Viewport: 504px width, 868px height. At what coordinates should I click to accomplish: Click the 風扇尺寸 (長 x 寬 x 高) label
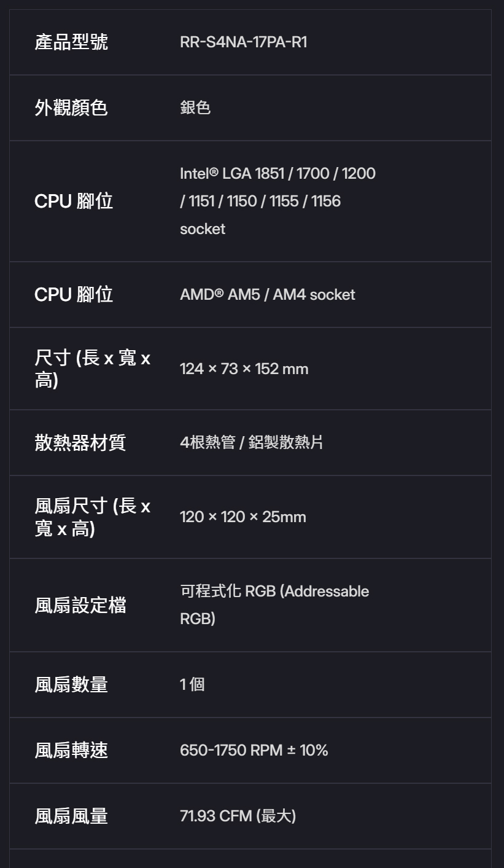pos(92,517)
